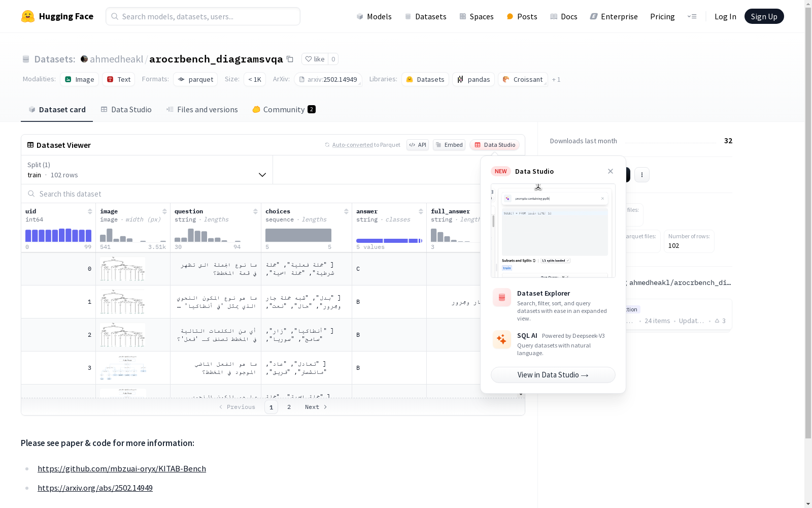Open image thumbnail in row 3
Viewport: 812px width, 508px height.
click(123, 368)
